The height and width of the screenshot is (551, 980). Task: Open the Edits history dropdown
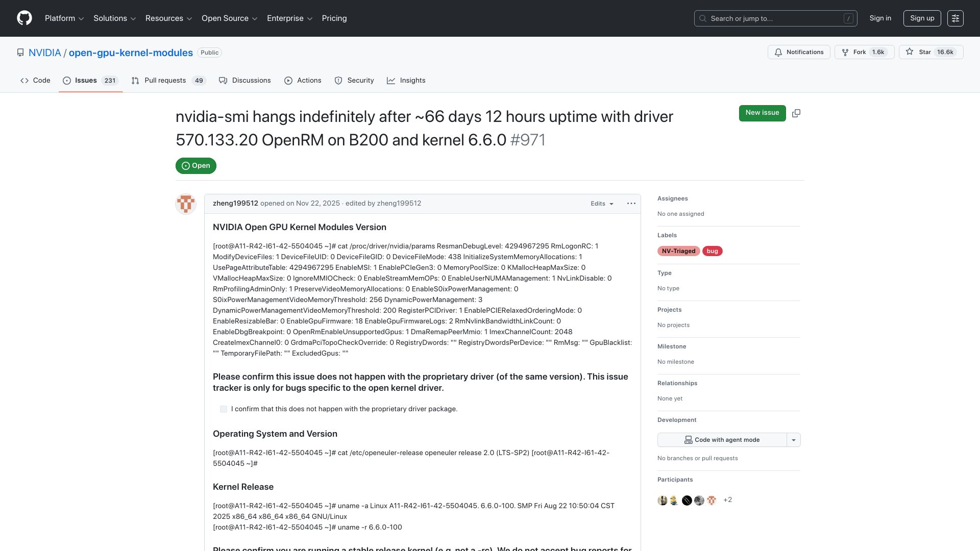(602, 204)
